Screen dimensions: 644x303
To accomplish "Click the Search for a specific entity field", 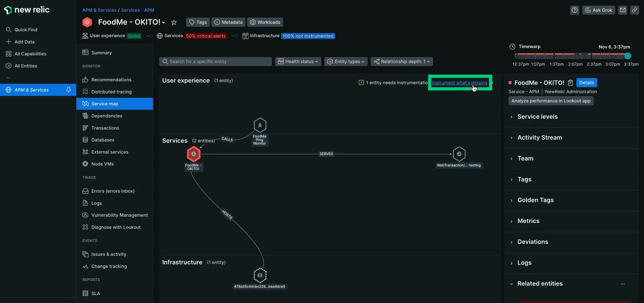I will 216,61.
